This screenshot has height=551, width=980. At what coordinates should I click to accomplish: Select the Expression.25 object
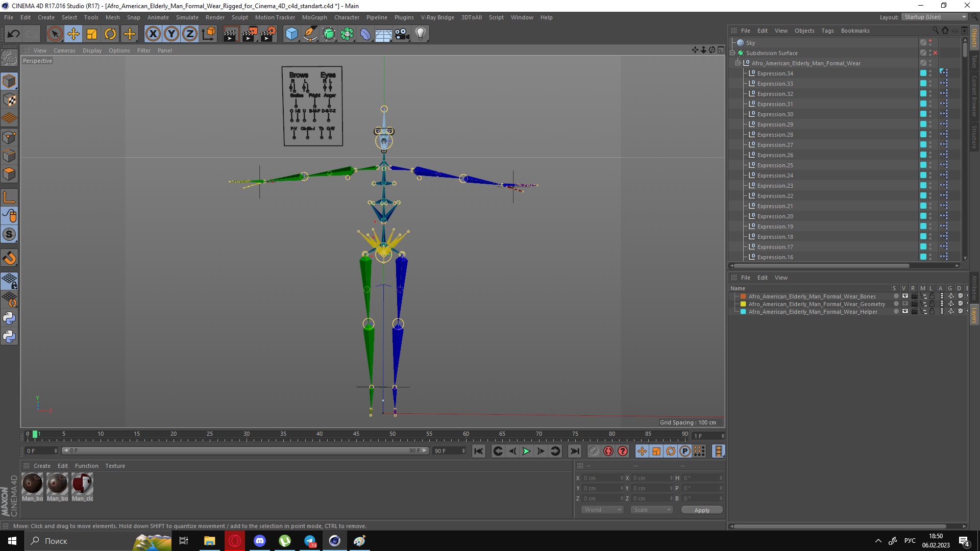tap(775, 165)
